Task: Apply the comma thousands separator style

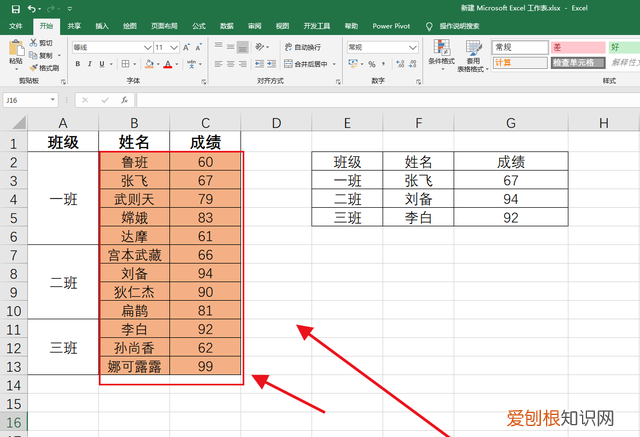Action: coord(383,64)
